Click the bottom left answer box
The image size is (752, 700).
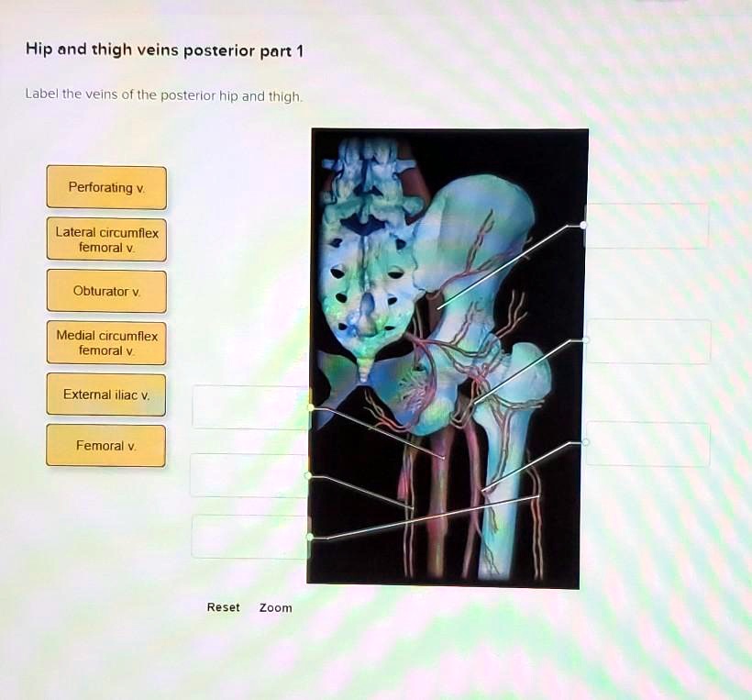(246, 535)
